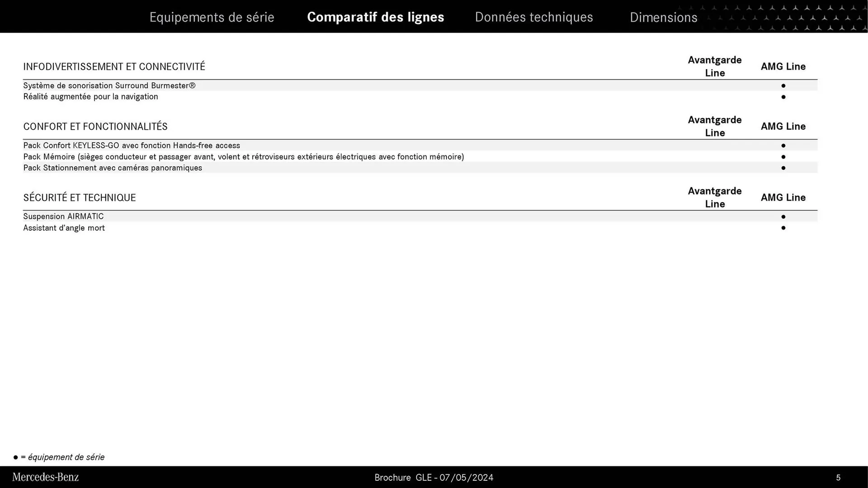Go to the Dimensions tab
Viewport: 868px width, 488px height.
pos(663,17)
